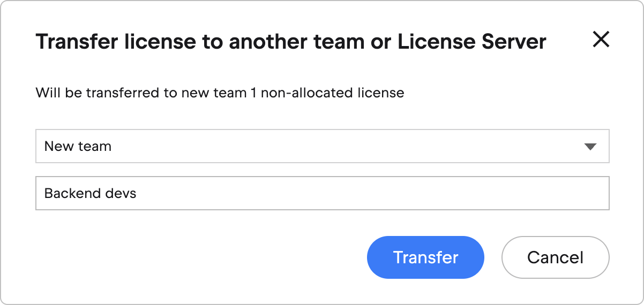Open the team selection combo box
The height and width of the screenshot is (305, 644).
(x=322, y=146)
